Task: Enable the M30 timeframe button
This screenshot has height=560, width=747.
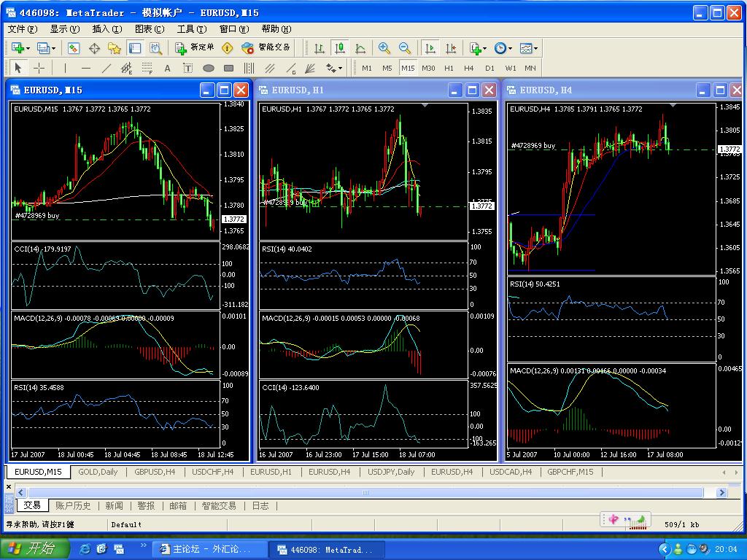Action: coord(427,68)
